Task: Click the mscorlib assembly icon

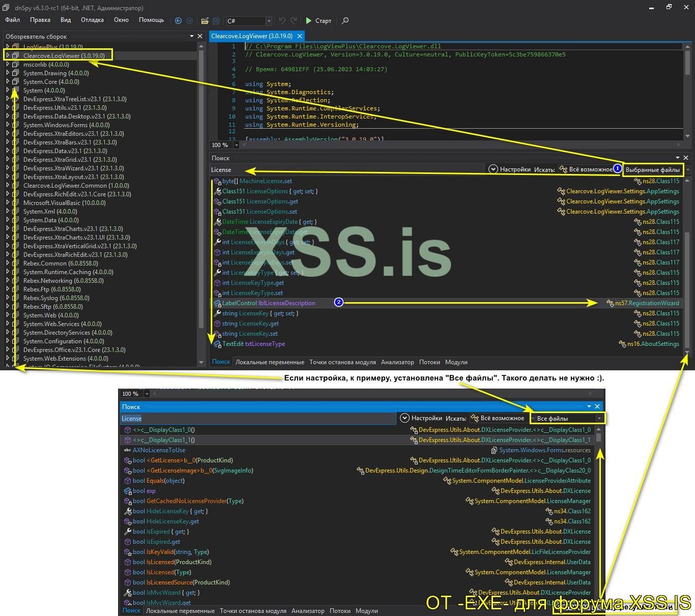Action: click(x=16, y=65)
